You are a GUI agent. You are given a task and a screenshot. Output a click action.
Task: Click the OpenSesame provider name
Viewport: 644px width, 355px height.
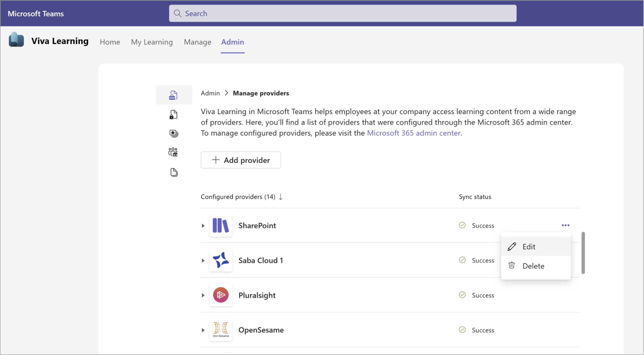click(261, 330)
